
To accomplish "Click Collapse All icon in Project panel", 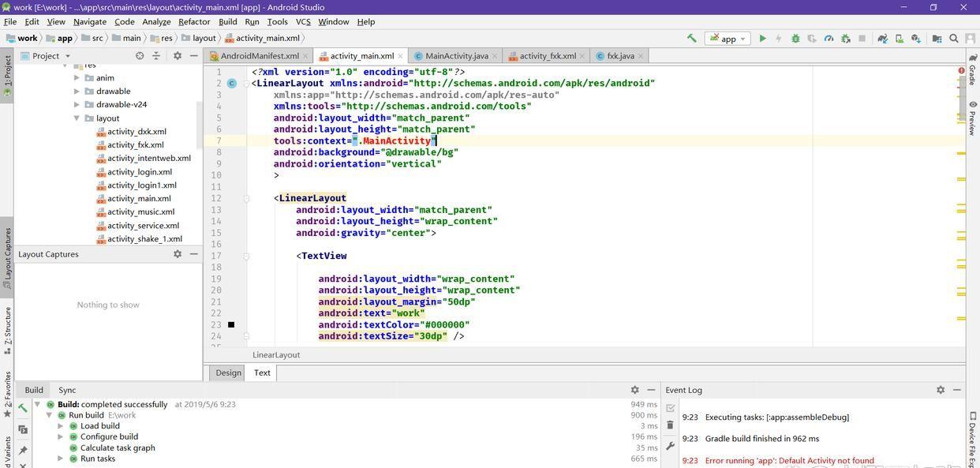I will coord(156,56).
